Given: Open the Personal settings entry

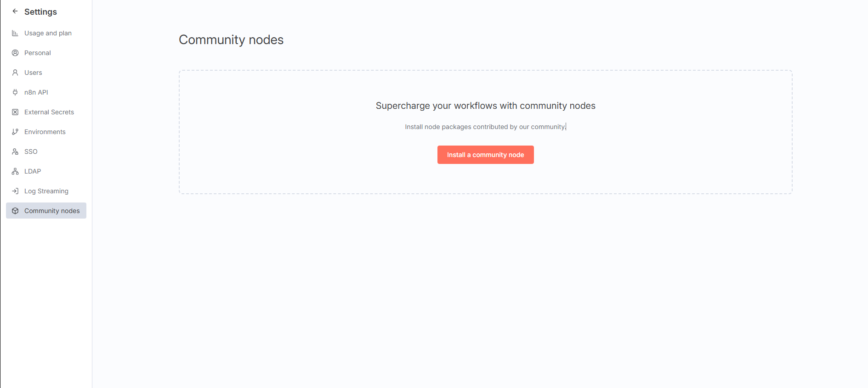Looking at the screenshot, I should 37,53.
